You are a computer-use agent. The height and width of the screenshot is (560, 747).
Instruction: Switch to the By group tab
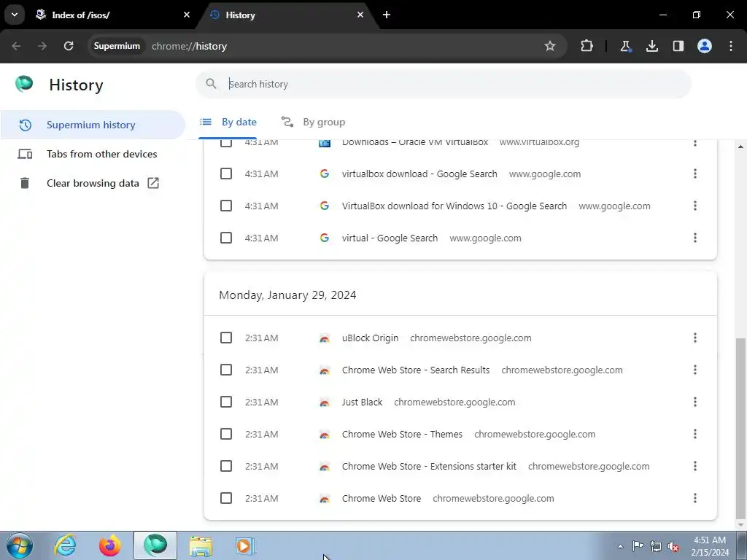tap(313, 122)
